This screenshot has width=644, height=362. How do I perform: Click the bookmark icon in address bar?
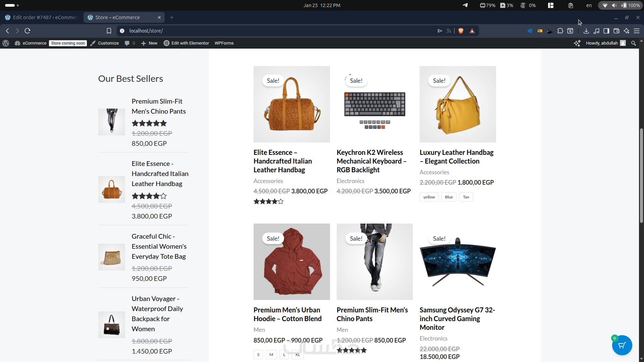109,31
